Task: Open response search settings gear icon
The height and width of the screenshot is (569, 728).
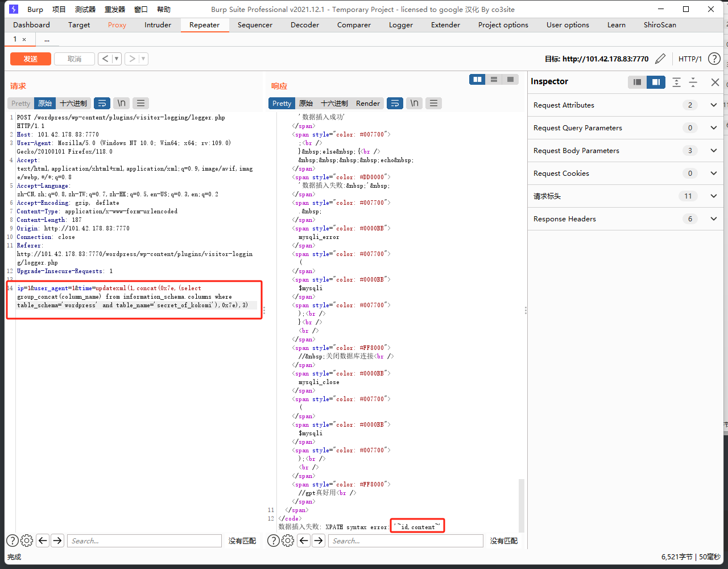Action: pos(288,541)
